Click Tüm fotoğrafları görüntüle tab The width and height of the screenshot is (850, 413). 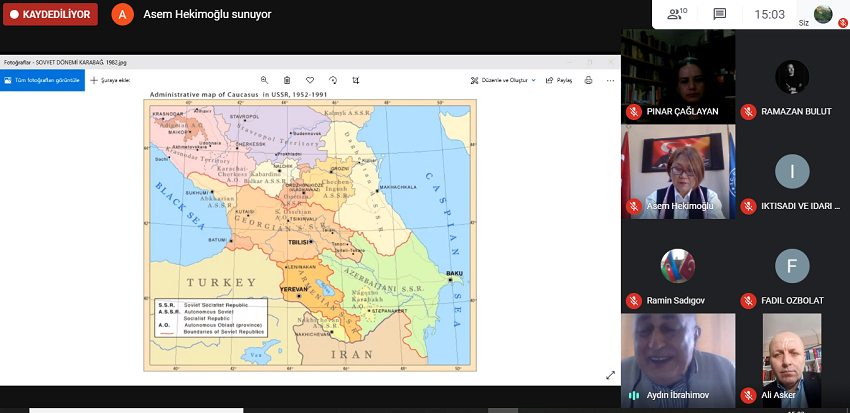(42, 80)
